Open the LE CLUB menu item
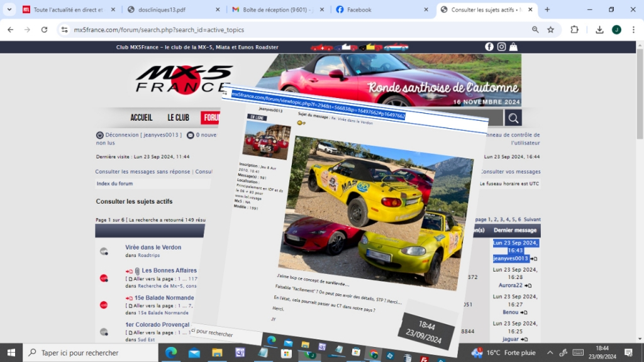 (x=178, y=118)
